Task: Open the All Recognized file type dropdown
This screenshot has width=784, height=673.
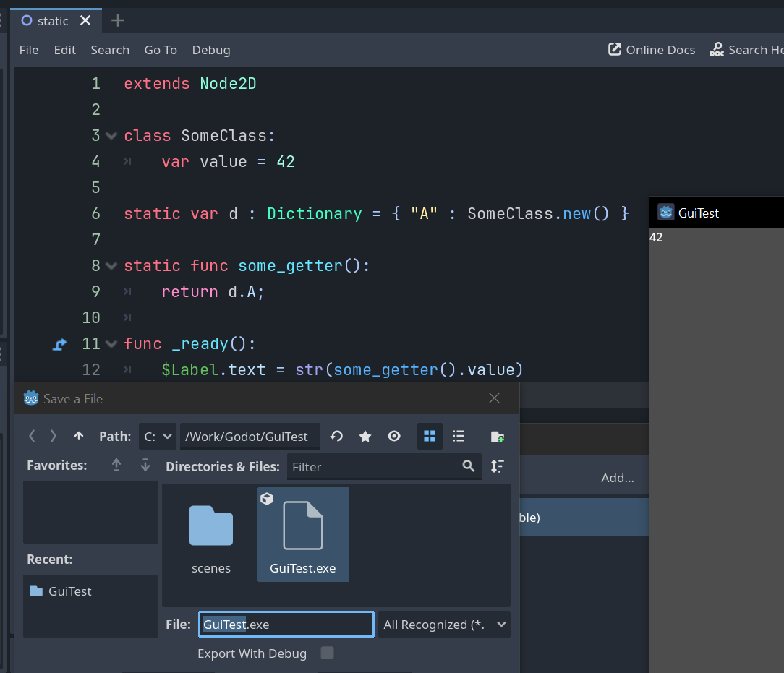Action: 444,625
